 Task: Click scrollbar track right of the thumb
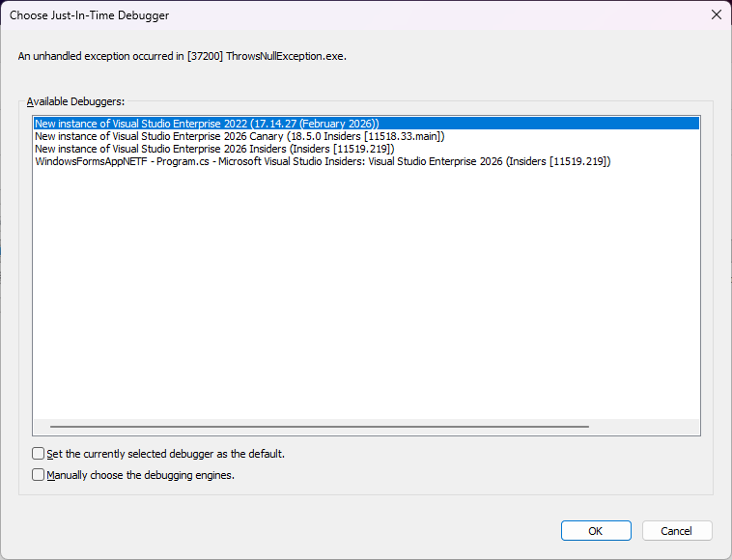point(642,426)
